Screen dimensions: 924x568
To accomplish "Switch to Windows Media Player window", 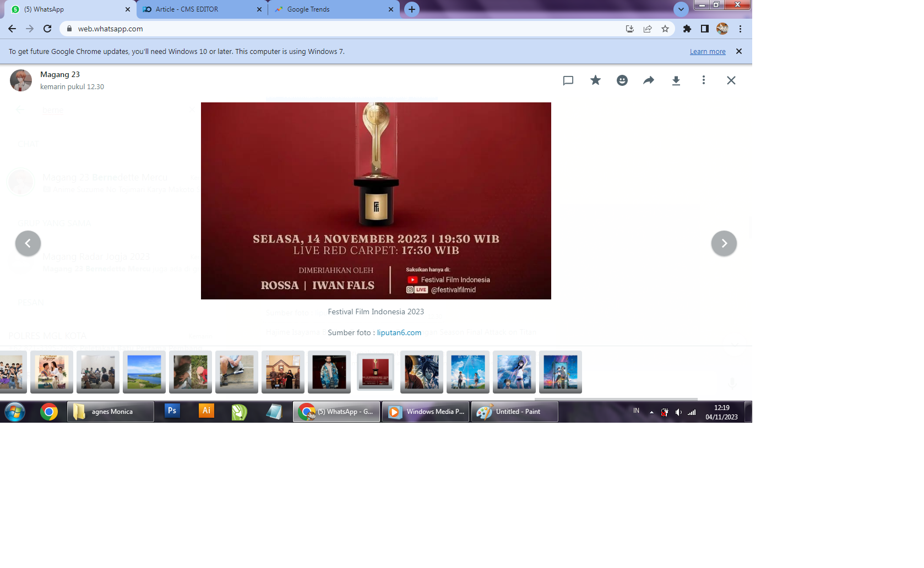I will pyautogui.click(x=426, y=412).
